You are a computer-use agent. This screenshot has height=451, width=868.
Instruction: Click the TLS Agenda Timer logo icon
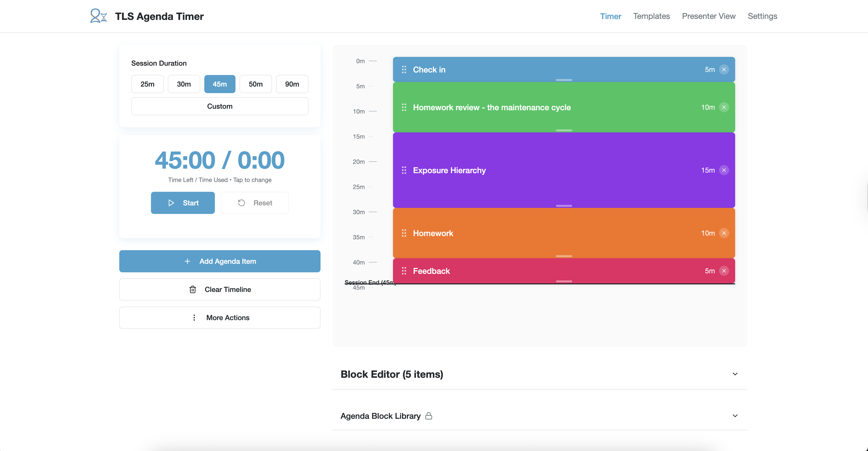coord(98,16)
